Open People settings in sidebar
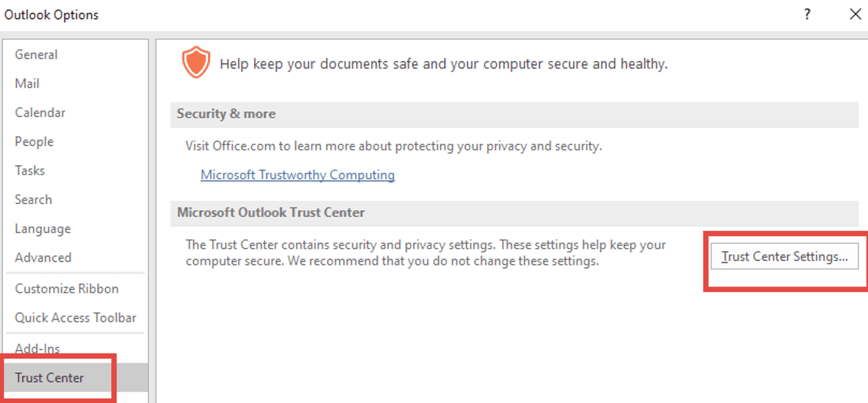This screenshot has height=403, width=868. coord(34,141)
